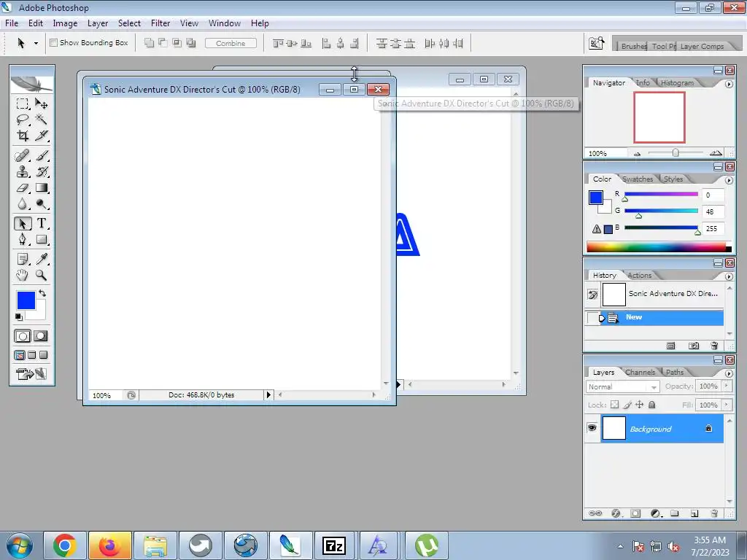The height and width of the screenshot is (560, 747).
Task: Select the Type tool
Action: point(42,223)
